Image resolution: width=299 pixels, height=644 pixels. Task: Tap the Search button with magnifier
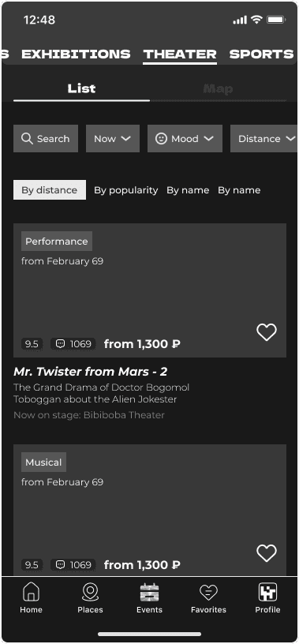point(46,139)
